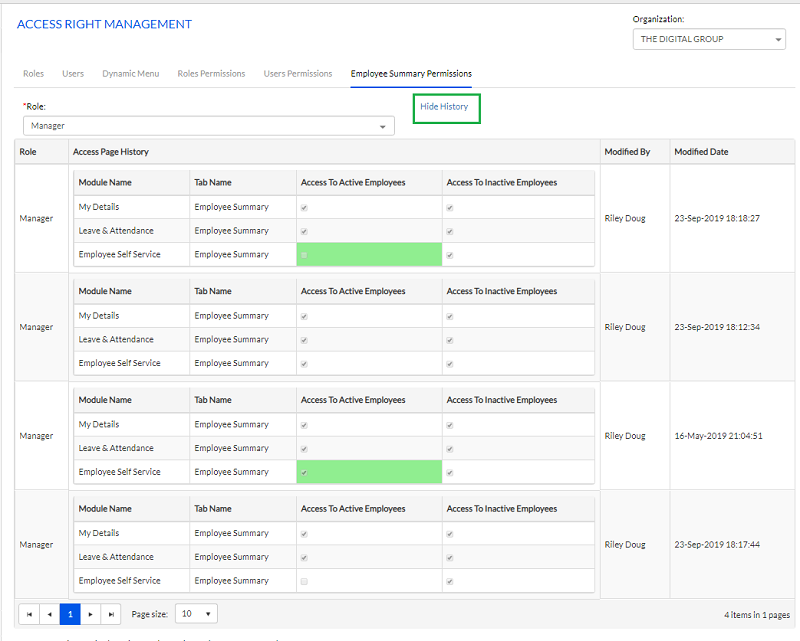Click Leave & Attendance in the 18:18:27 entry
This screenshot has height=641, width=800.
pyautogui.click(x=116, y=231)
